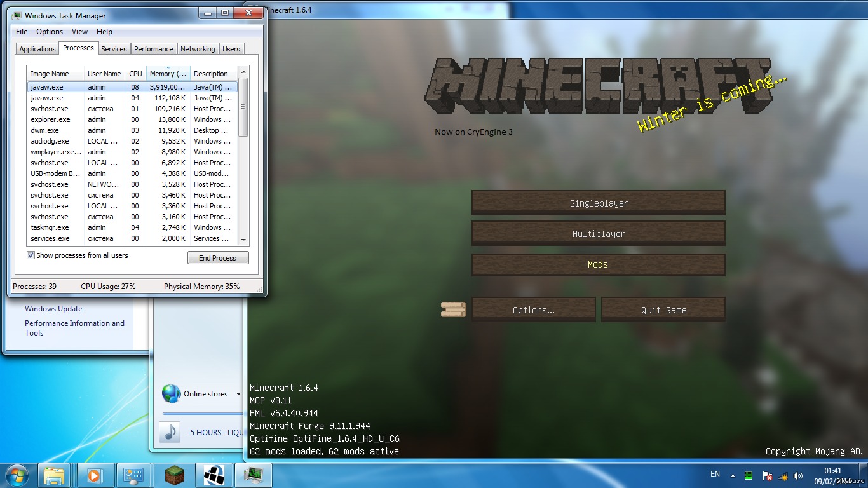Sort processes by CPU column
Screen dimensions: 868x488
(x=136, y=74)
